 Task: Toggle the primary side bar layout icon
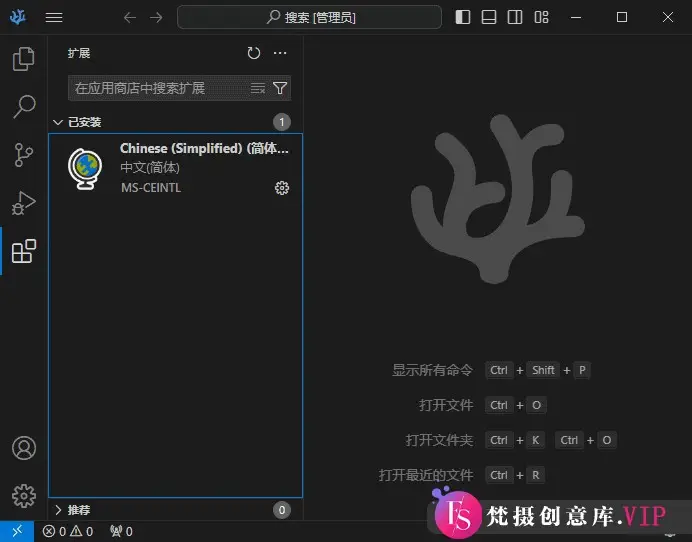pyautogui.click(x=463, y=17)
